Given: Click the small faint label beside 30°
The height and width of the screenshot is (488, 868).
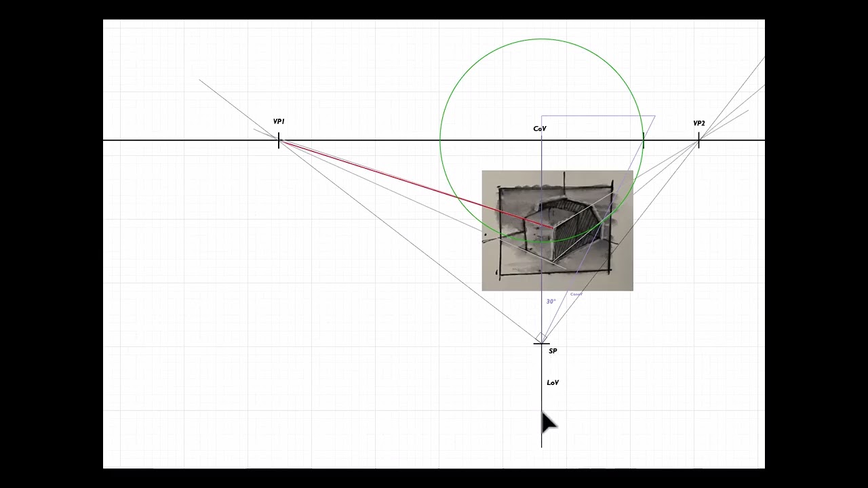Looking at the screenshot, I should click(x=576, y=294).
